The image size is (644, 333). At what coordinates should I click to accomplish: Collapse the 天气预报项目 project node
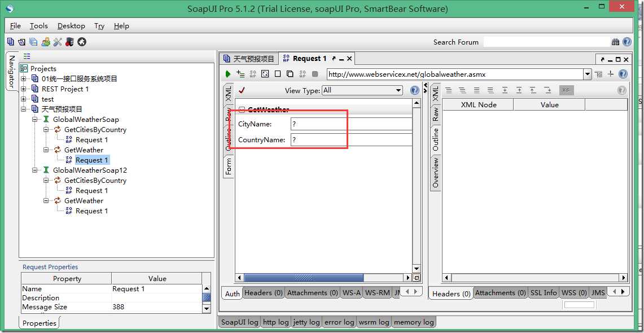tap(23, 109)
